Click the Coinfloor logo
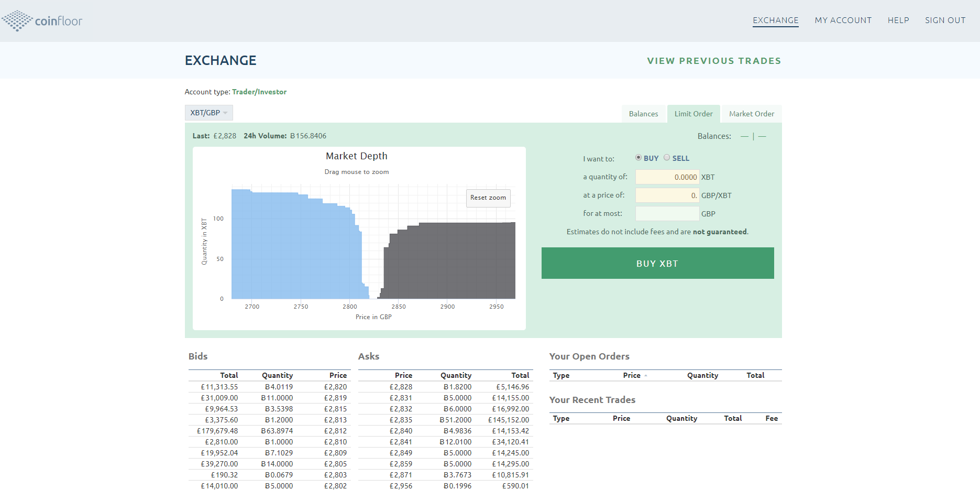Image resolution: width=980 pixels, height=490 pixels. [42, 21]
